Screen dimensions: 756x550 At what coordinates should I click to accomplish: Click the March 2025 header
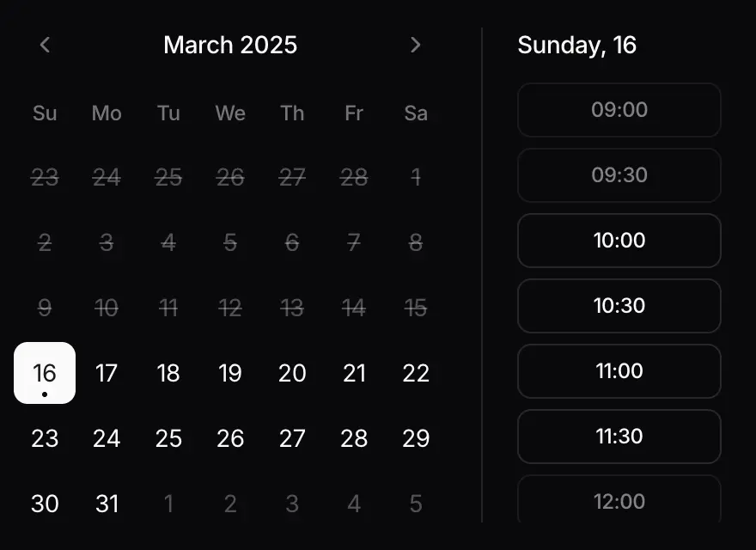(x=229, y=45)
